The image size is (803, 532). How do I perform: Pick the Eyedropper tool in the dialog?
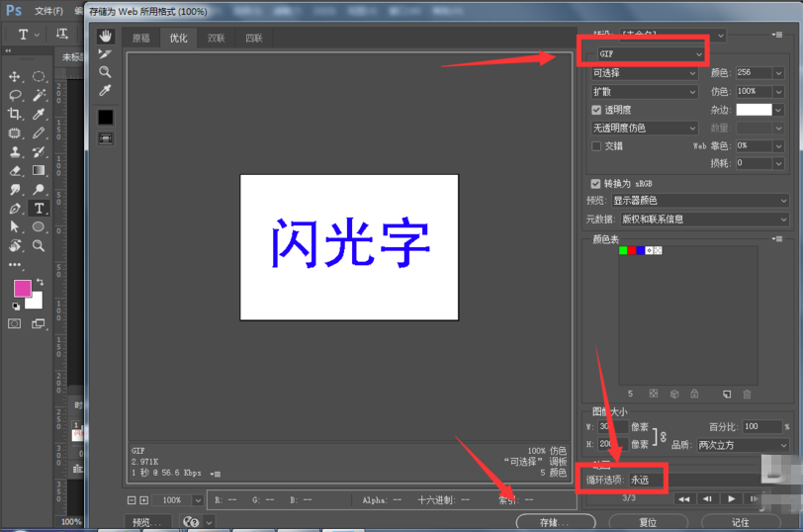(105, 91)
